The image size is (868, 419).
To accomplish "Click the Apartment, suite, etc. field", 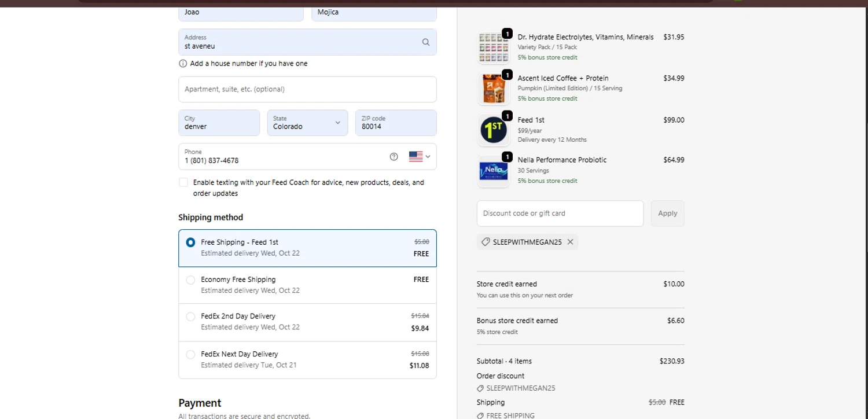I will tap(307, 89).
